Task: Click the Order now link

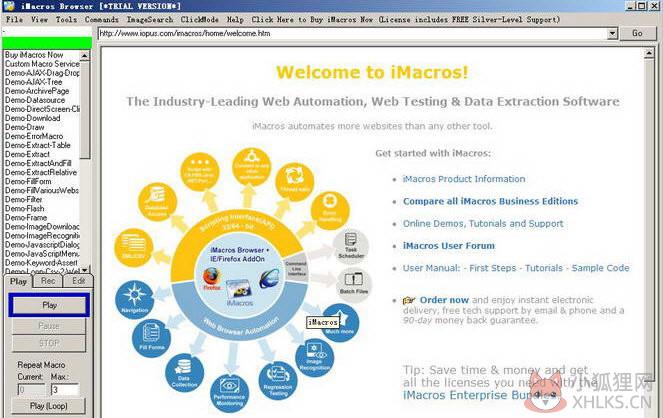Action: 444,300
